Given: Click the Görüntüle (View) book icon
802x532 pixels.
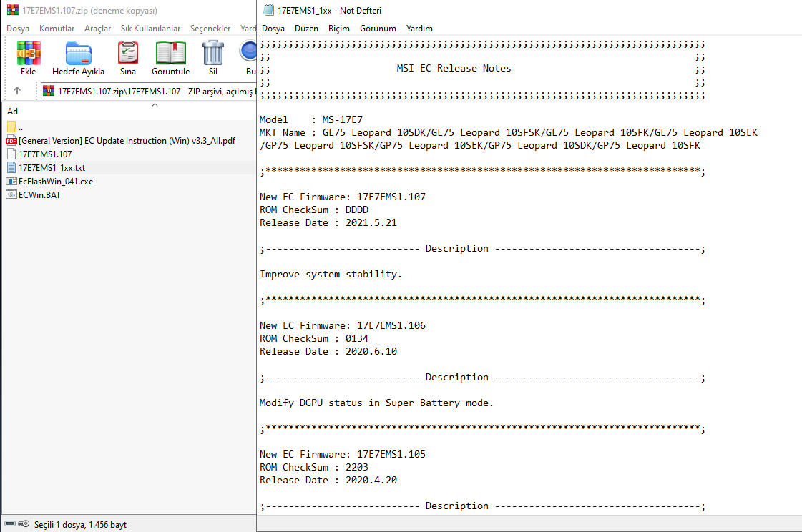Looking at the screenshot, I should click(171, 53).
